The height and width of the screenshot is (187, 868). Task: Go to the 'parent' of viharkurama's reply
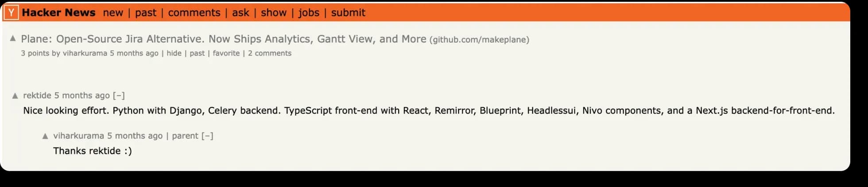tap(185, 136)
